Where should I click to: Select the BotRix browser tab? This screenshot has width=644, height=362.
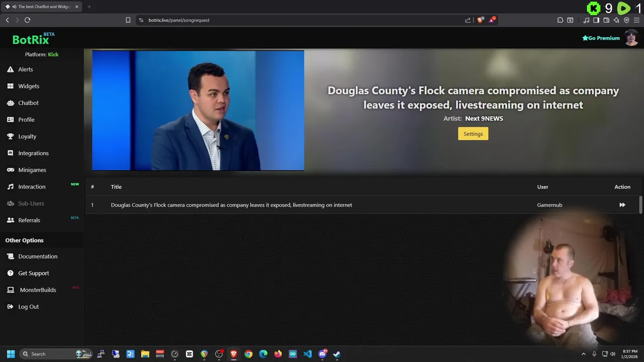pyautogui.click(x=42, y=7)
